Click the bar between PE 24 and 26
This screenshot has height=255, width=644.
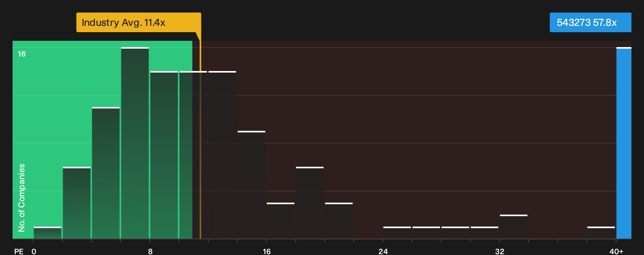click(397, 233)
